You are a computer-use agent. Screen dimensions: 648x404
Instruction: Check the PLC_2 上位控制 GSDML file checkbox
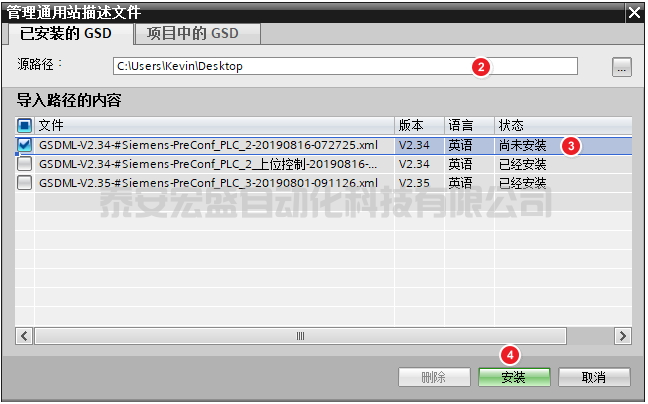(25, 164)
